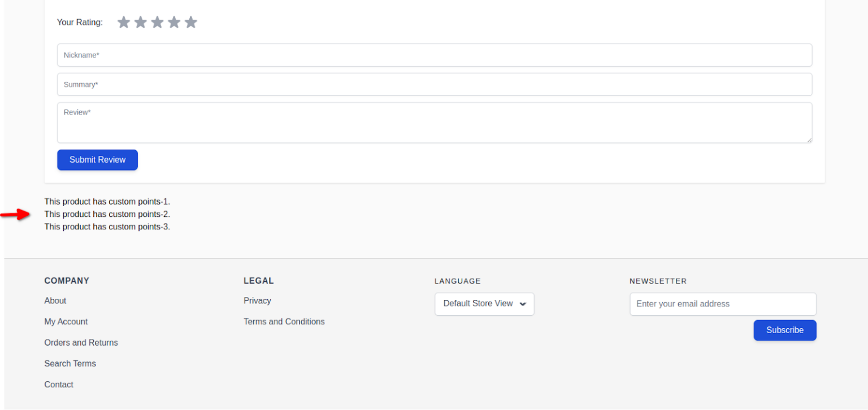Open the About page
Image resolution: width=868 pixels, height=410 pixels.
pos(55,300)
